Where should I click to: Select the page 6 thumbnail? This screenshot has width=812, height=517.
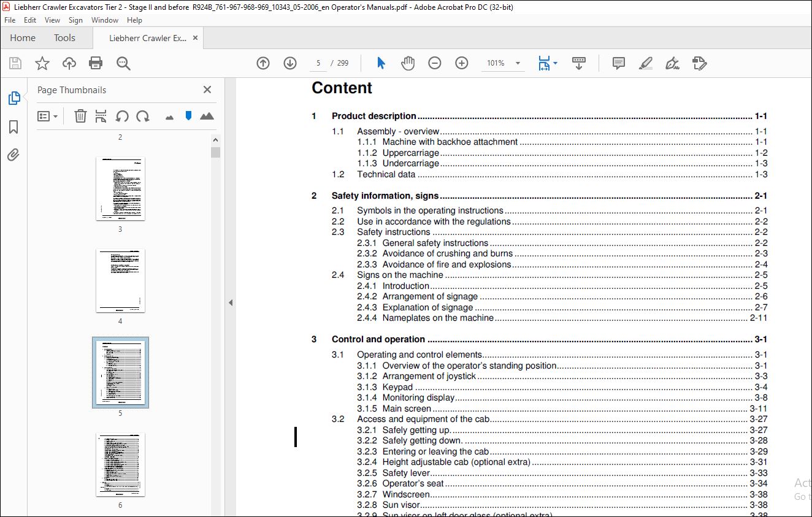[120, 464]
